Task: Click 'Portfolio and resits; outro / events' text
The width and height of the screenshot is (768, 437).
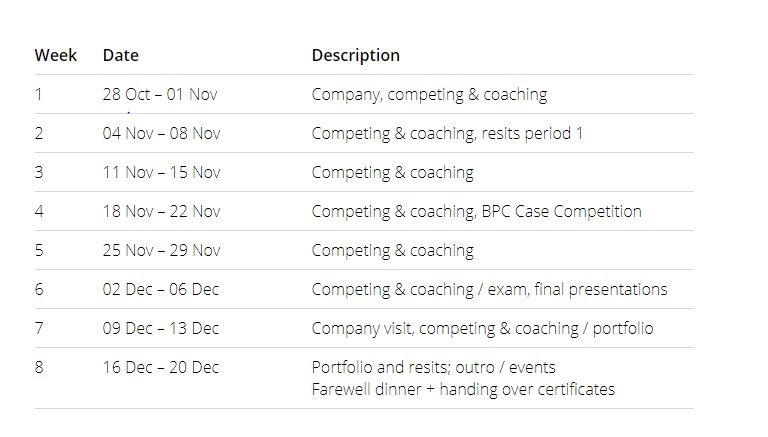Action: [433, 367]
